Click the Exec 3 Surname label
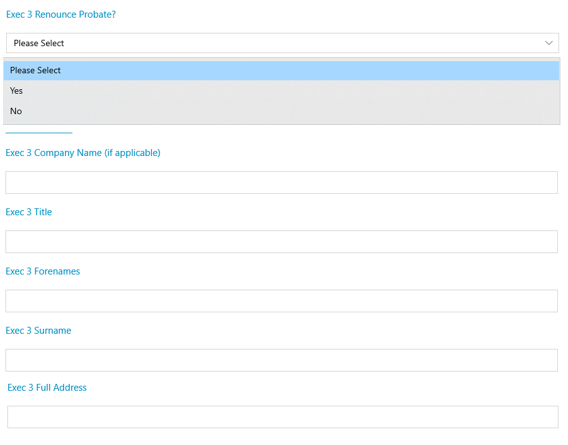The height and width of the screenshot is (445, 568). [x=38, y=330]
